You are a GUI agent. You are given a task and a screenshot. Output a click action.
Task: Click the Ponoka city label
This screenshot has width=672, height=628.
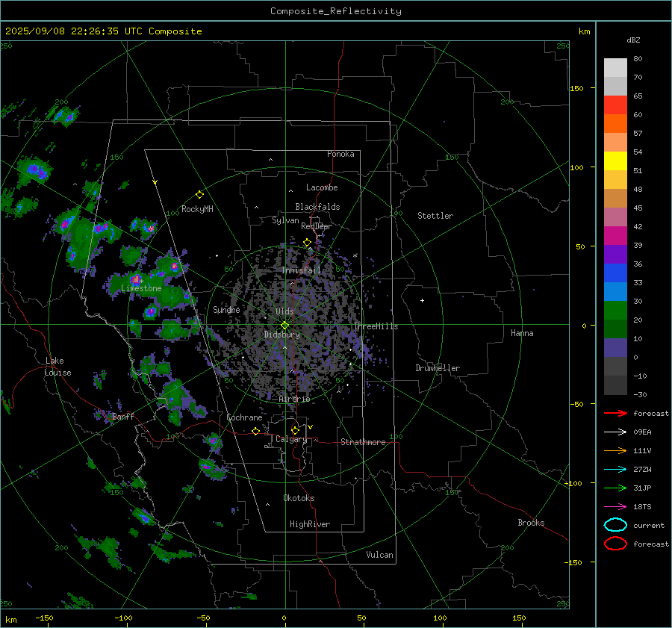point(340,154)
